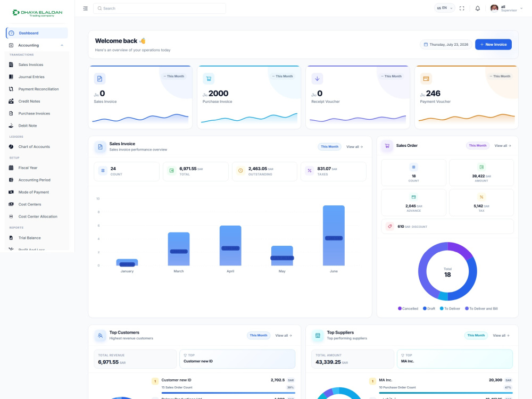Click the search magnifier icon

[x=100, y=9]
